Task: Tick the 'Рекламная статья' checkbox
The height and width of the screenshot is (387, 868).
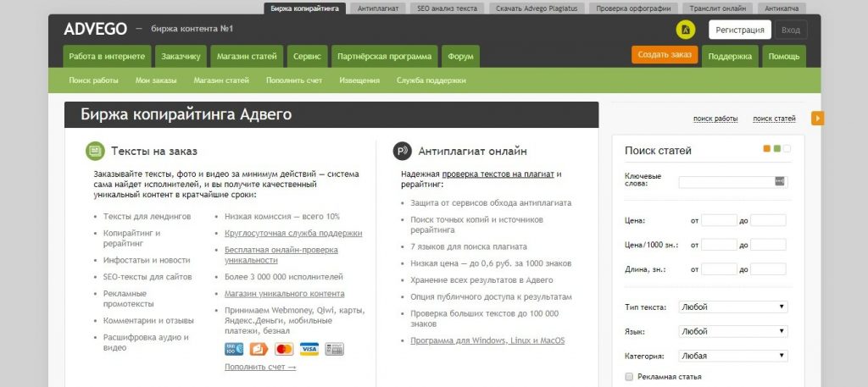Action: [x=629, y=377]
